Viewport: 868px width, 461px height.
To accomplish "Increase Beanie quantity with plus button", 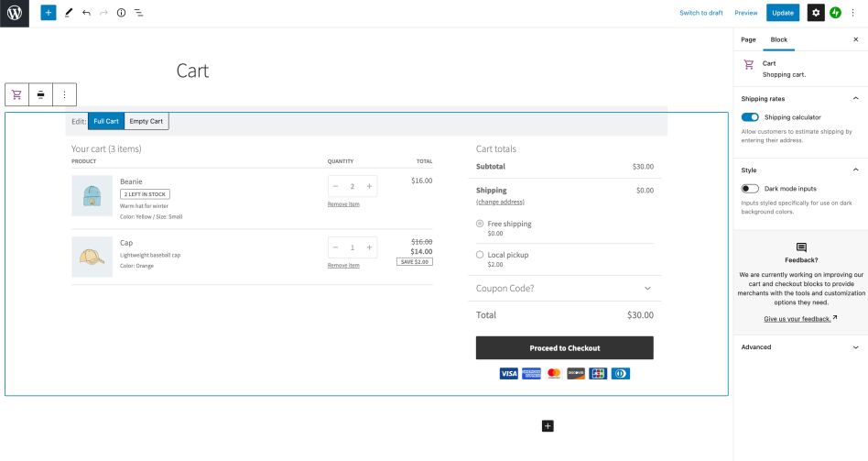I will pyautogui.click(x=369, y=186).
